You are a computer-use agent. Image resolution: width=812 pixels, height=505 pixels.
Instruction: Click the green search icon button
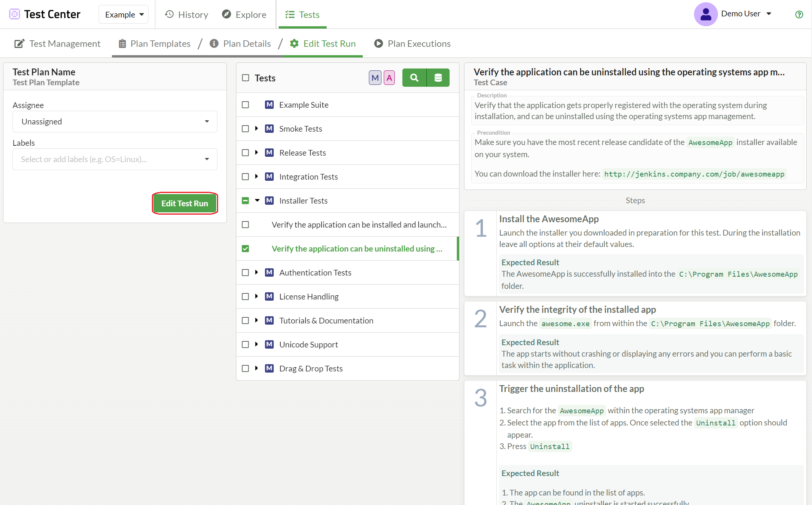(414, 78)
